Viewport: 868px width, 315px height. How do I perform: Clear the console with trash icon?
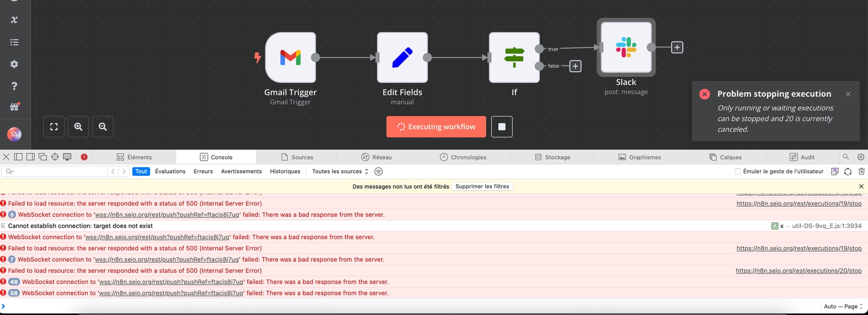[x=861, y=171]
